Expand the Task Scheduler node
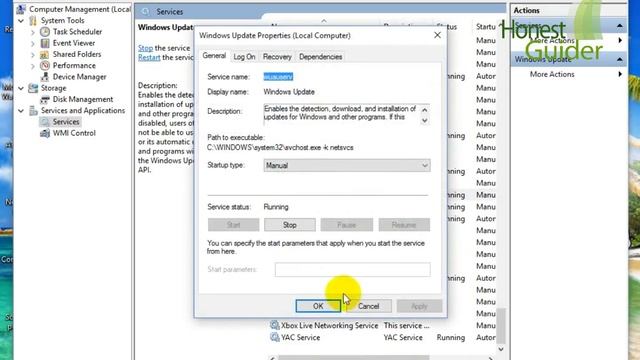Screen dimensions: 640x360 tap(33, 32)
